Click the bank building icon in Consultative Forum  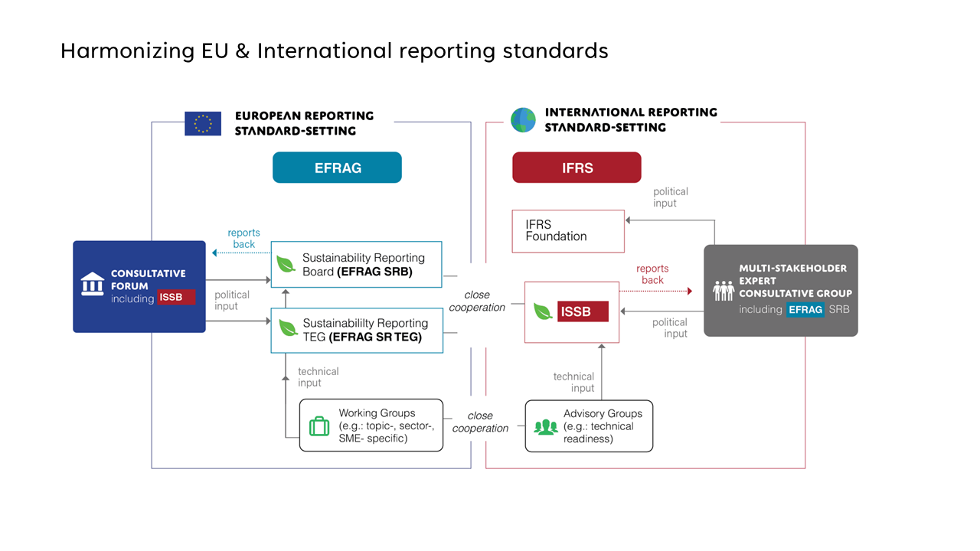point(93,284)
